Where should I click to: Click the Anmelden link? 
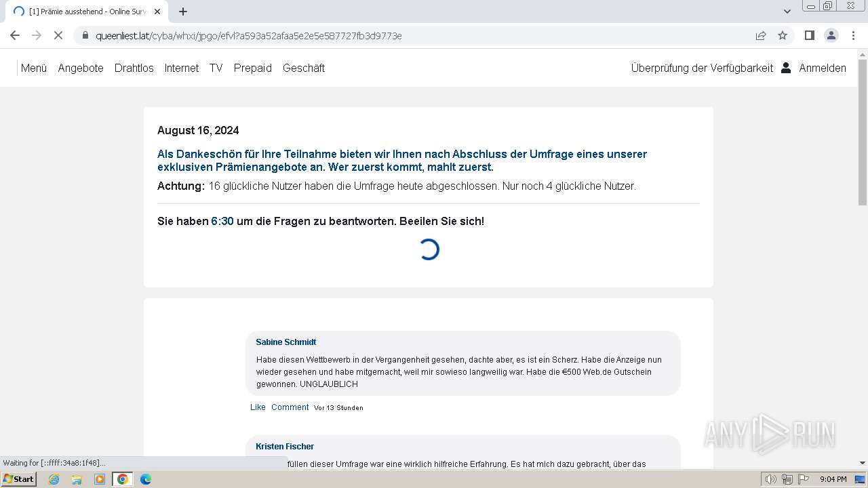[823, 68]
